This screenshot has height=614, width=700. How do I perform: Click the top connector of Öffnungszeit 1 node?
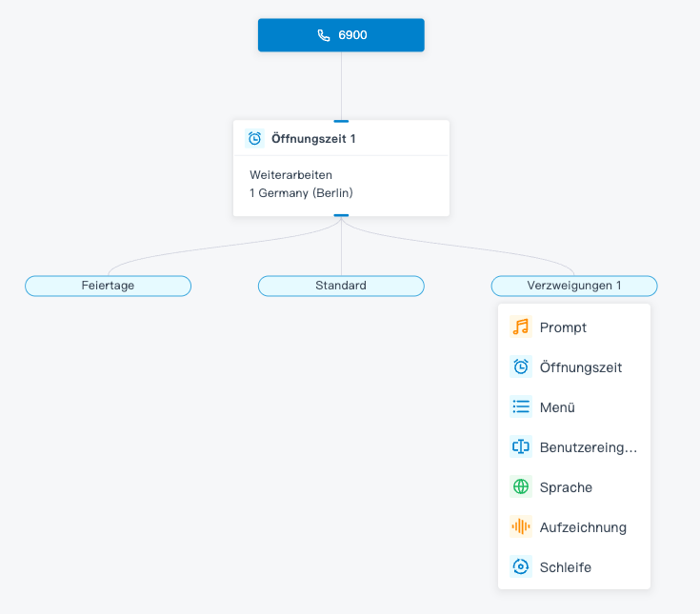pyautogui.click(x=341, y=121)
